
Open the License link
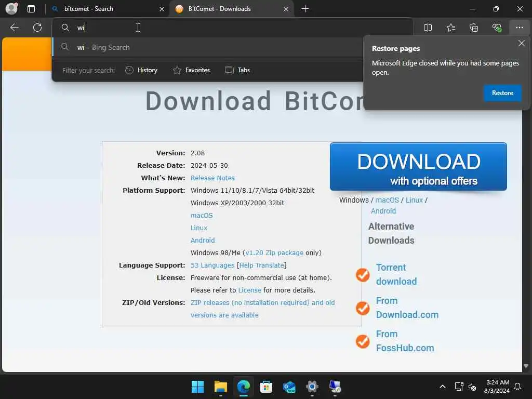pos(250,290)
